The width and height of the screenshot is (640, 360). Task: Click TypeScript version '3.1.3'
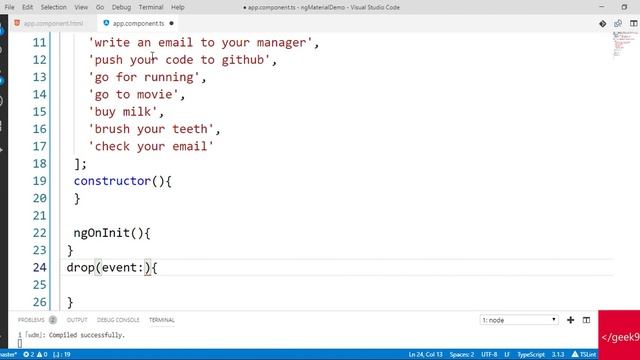click(x=558, y=354)
